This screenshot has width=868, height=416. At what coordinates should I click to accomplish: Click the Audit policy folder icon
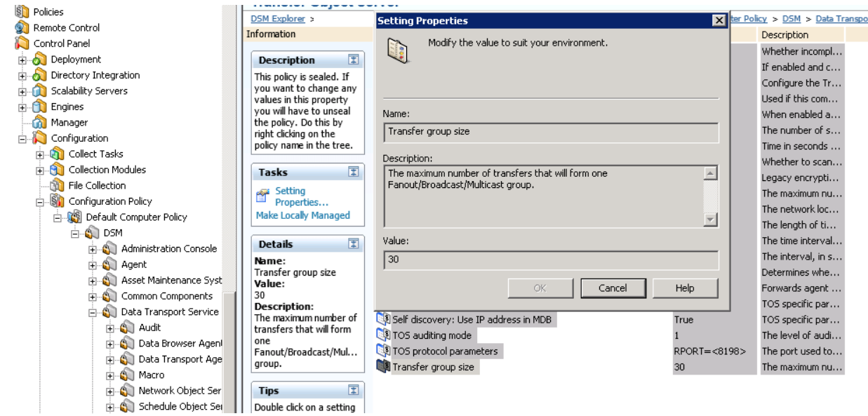click(x=128, y=328)
